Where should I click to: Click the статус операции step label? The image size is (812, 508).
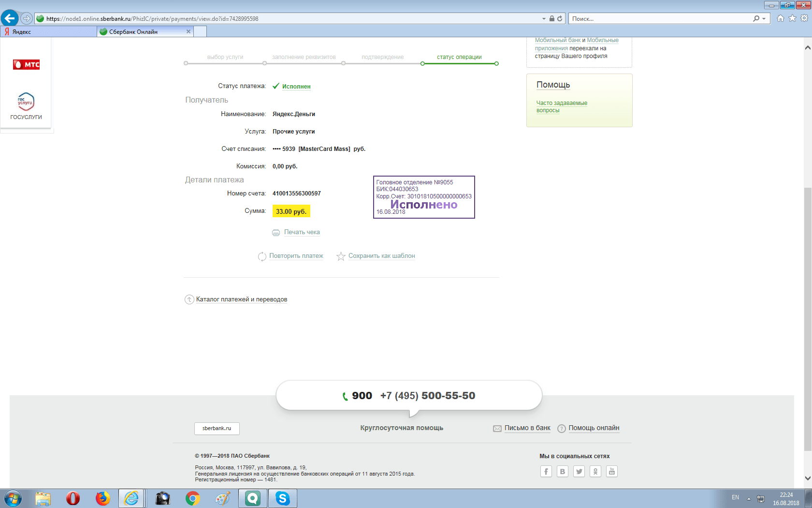459,57
